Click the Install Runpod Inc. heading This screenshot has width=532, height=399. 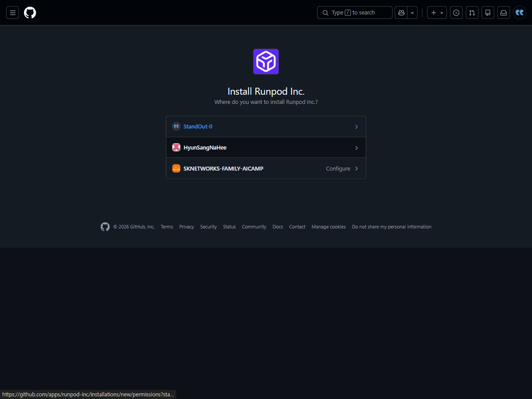point(266,91)
